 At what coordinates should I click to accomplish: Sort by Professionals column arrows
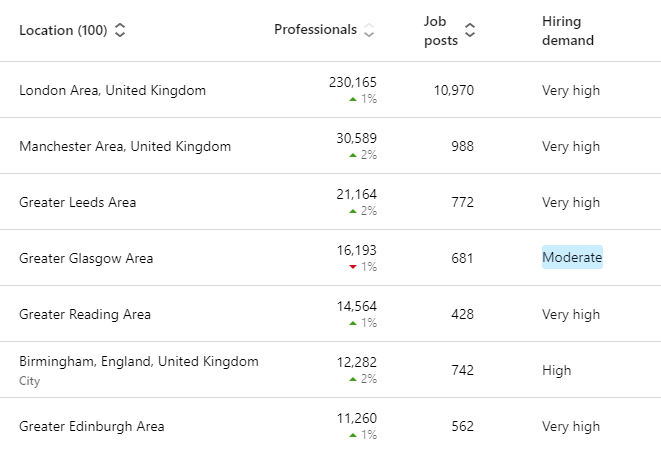pyautogui.click(x=369, y=30)
